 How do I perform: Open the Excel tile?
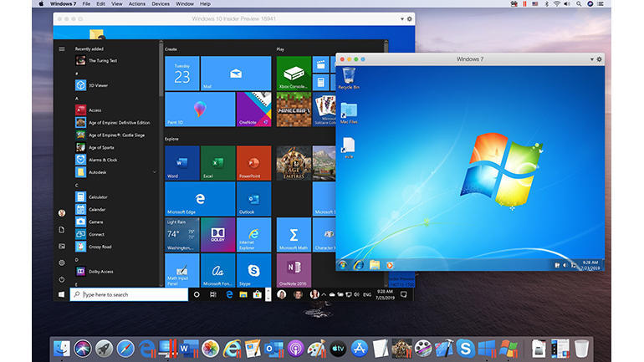pos(217,163)
